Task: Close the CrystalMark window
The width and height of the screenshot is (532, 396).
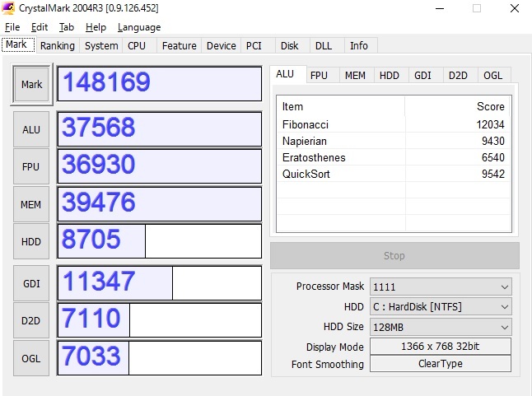Action: [x=515, y=8]
